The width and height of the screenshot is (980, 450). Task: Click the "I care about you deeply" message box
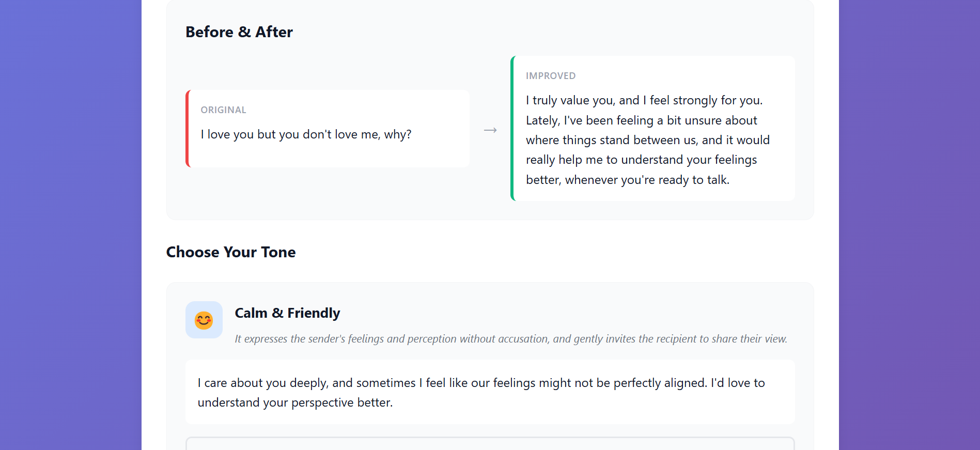(490, 392)
